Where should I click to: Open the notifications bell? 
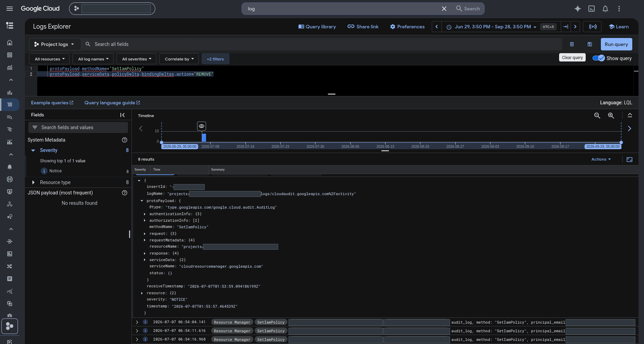tap(605, 9)
